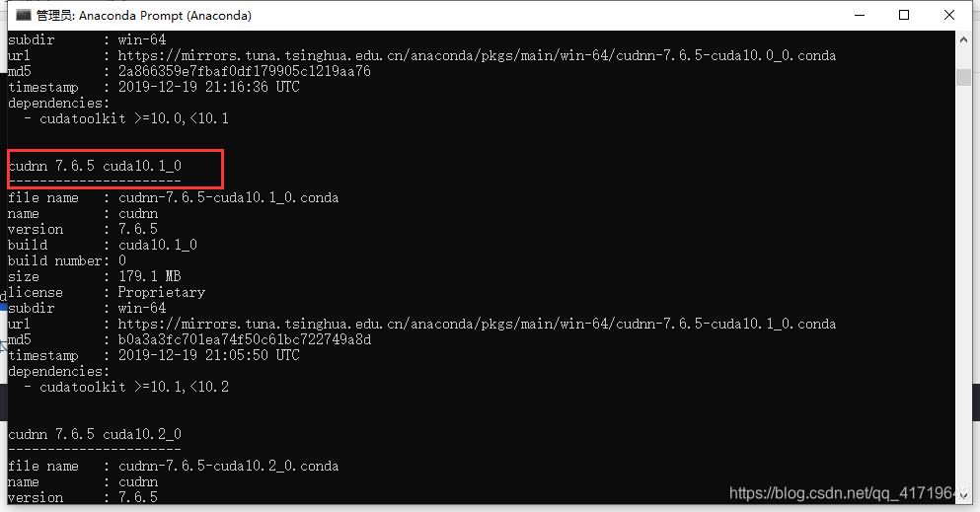Click the cuda10.0_0 tsinghua mirror url line
This screenshot has height=512, width=980.
pyautogui.click(x=421, y=55)
